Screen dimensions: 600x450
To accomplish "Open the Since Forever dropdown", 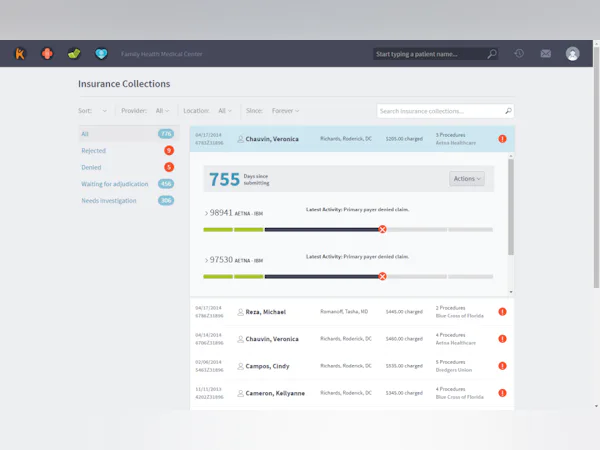I will (x=285, y=111).
